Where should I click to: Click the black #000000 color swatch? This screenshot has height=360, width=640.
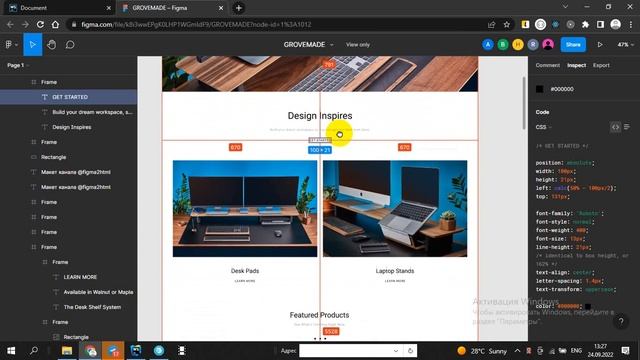pos(540,89)
